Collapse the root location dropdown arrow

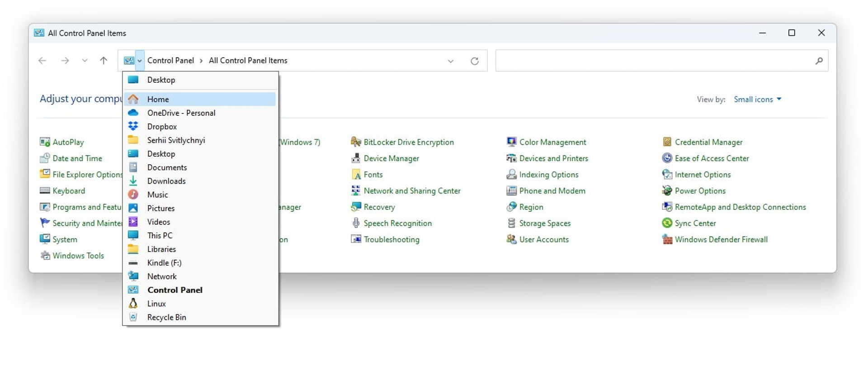(x=140, y=61)
